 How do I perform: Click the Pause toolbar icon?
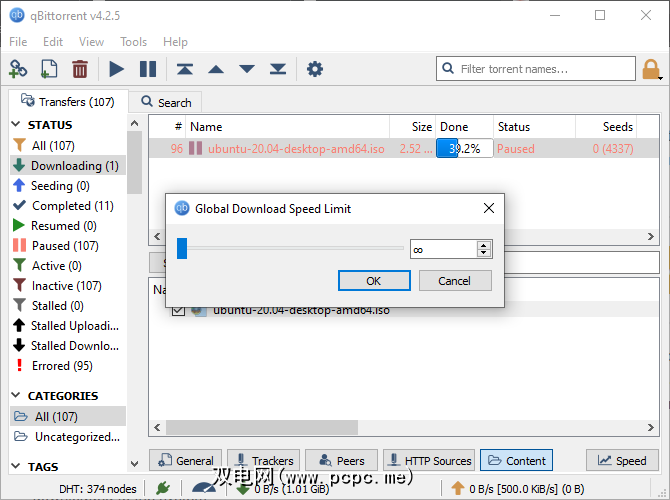click(x=148, y=69)
